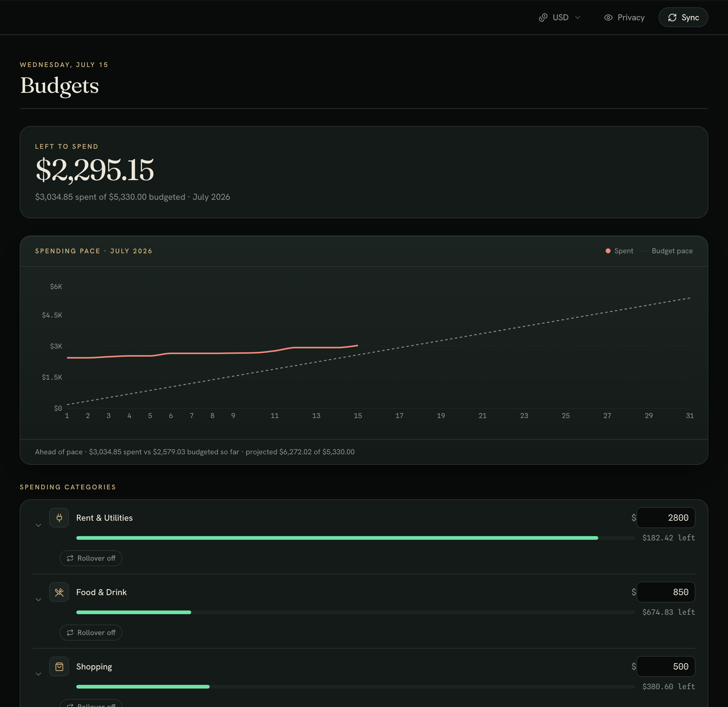The image size is (728, 707).
Task: Click the coins icon beside USD
Action: [543, 18]
